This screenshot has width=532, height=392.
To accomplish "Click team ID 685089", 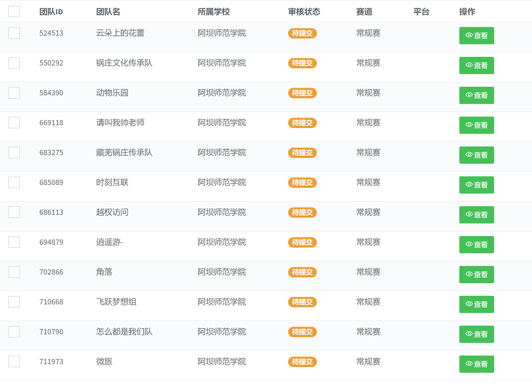I will (51, 182).
